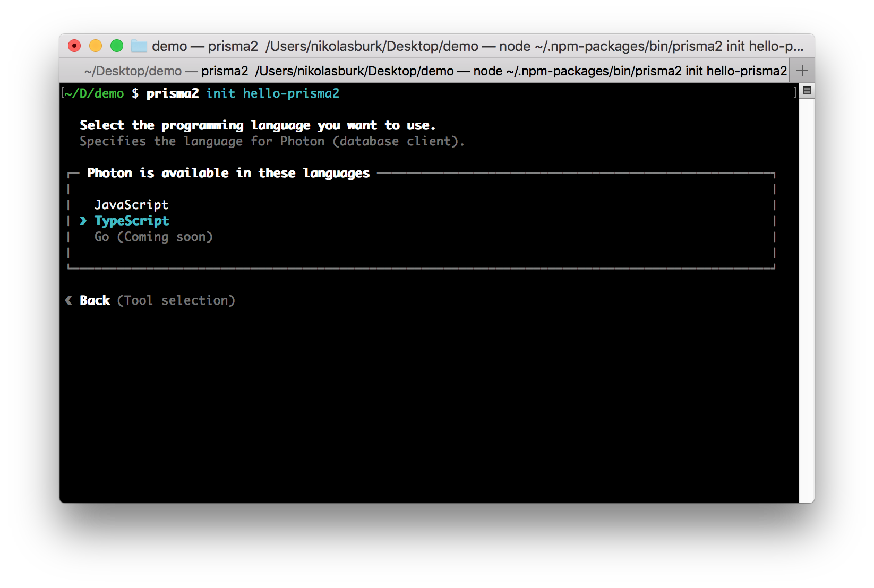874x588 pixels.
Task: Maximize terminal window with green button
Action: [x=117, y=46]
